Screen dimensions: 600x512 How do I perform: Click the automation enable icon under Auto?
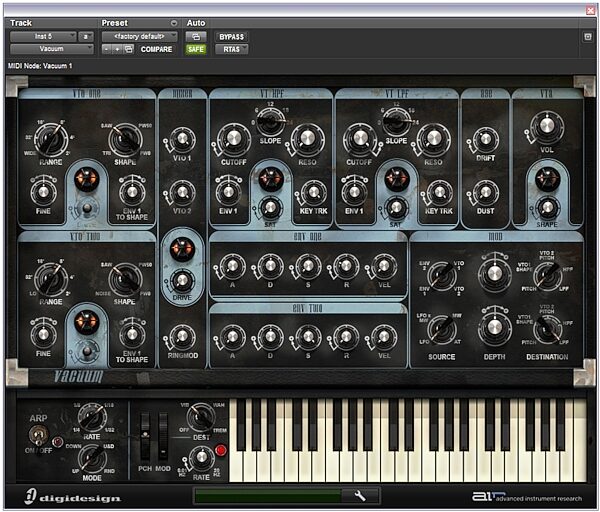coord(196,37)
